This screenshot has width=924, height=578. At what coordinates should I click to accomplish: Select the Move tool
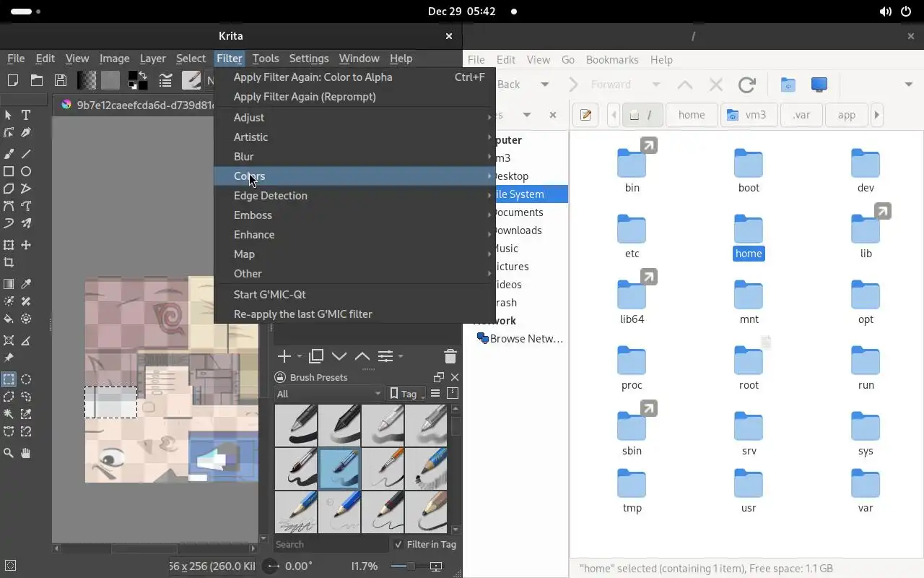coord(26,245)
